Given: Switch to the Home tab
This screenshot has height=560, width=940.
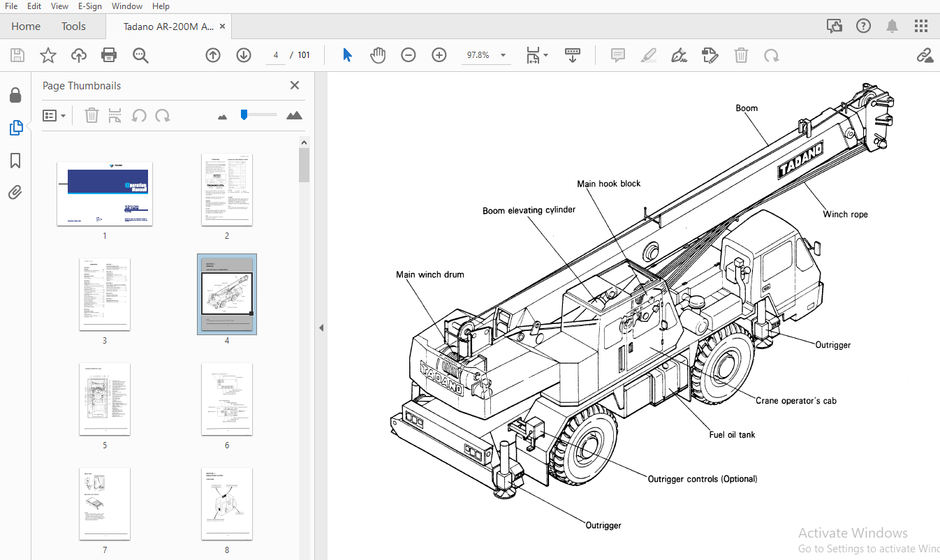Looking at the screenshot, I should (26, 27).
